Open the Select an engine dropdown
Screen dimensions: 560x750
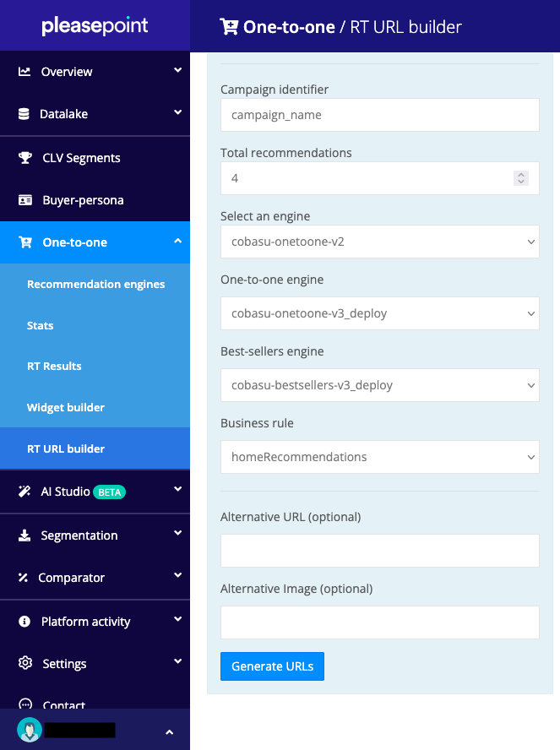pos(379,242)
